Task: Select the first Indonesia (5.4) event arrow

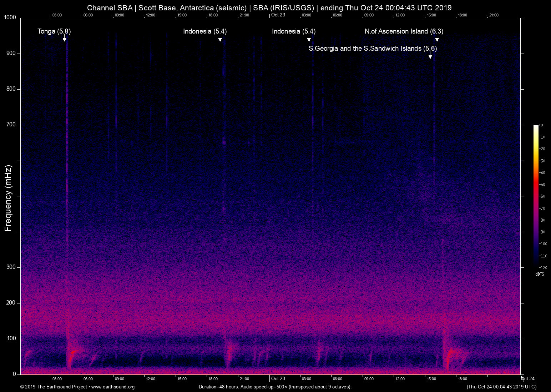Action: (220, 39)
